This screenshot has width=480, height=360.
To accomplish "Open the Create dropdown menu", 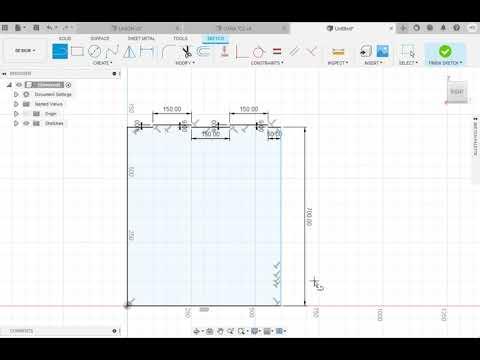I will coord(102,63).
